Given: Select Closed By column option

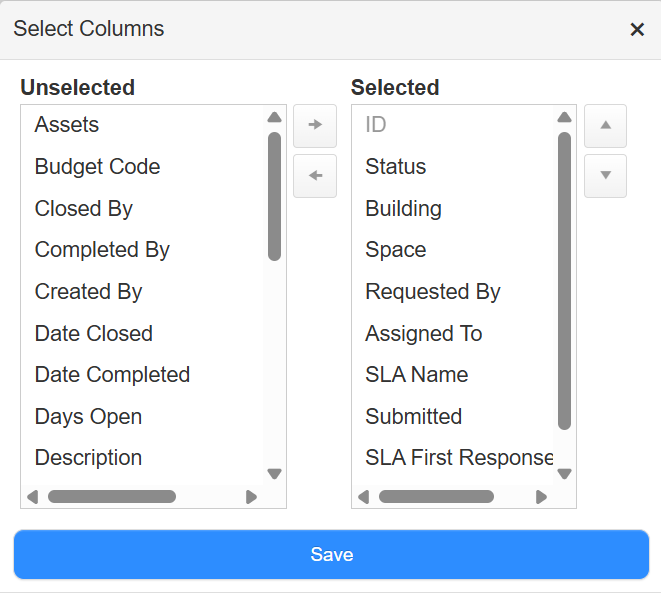Looking at the screenshot, I should 84,209.
